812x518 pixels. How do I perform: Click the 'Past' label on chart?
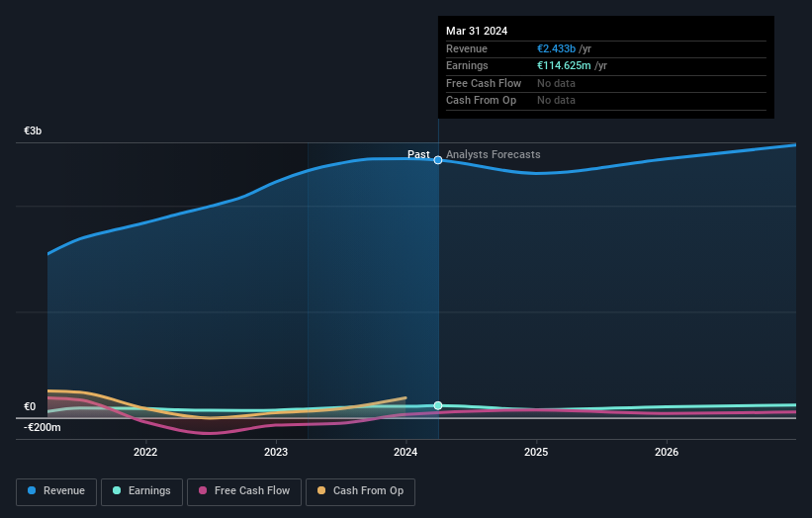(418, 154)
